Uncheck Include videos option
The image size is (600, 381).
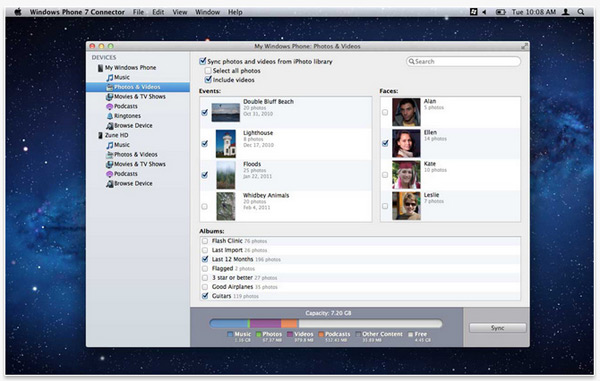[208, 80]
